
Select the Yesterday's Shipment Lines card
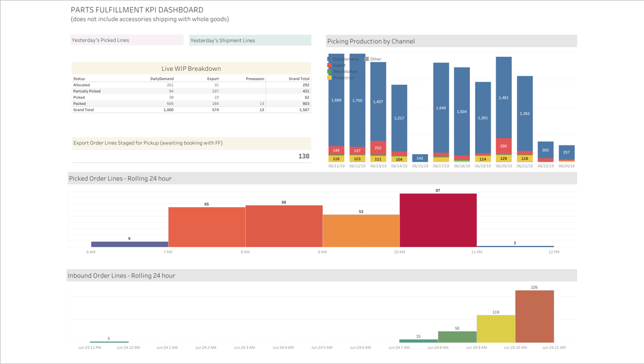(x=250, y=39)
